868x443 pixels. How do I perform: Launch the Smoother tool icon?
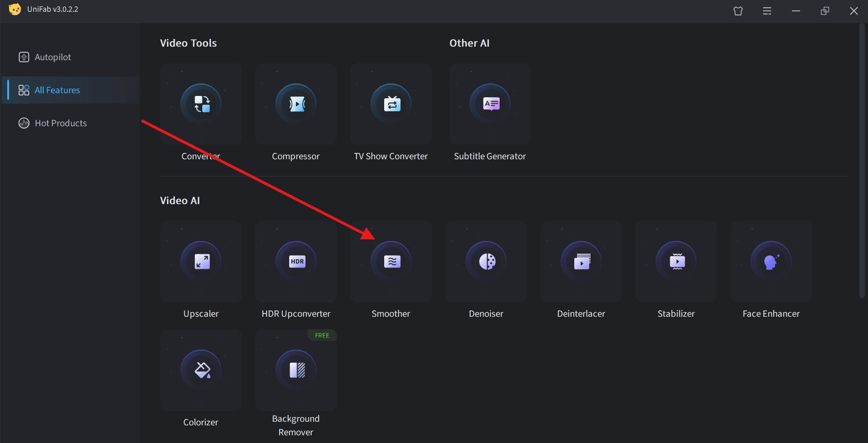tap(391, 262)
